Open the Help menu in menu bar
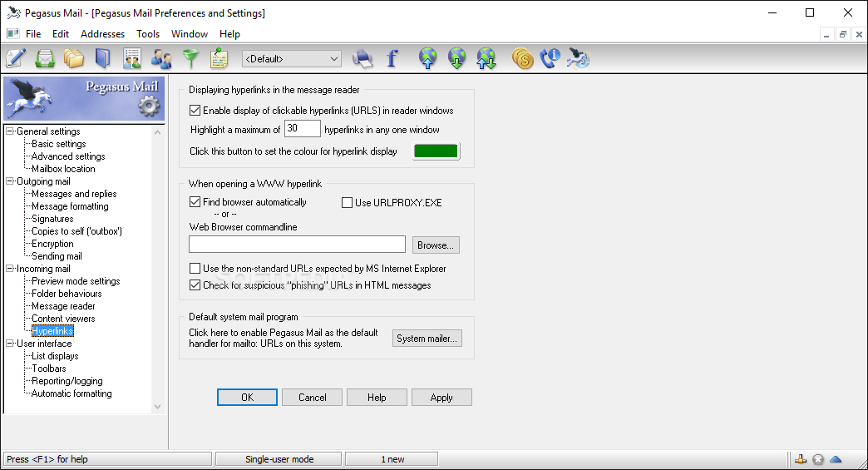Viewport: 868px width, 470px height. [x=229, y=34]
